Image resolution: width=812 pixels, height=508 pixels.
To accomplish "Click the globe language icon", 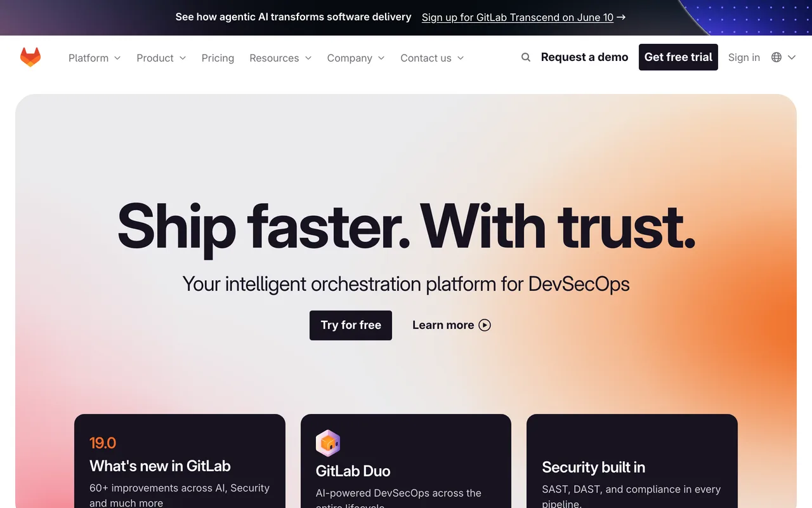I will (776, 57).
